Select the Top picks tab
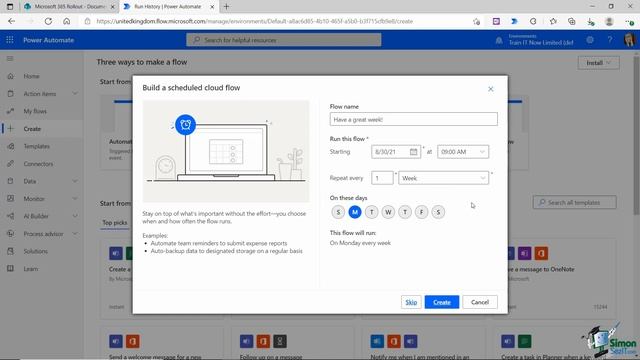This screenshot has width=640, height=360. (115, 223)
